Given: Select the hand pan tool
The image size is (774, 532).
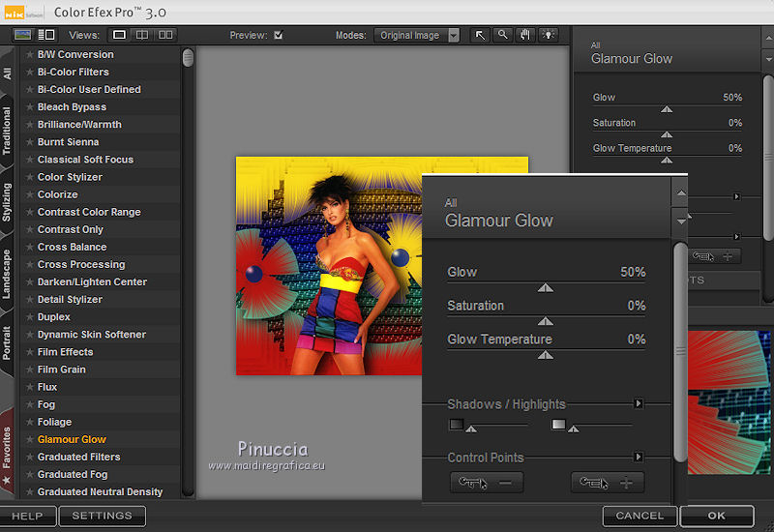Looking at the screenshot, I should pos(525,35).
